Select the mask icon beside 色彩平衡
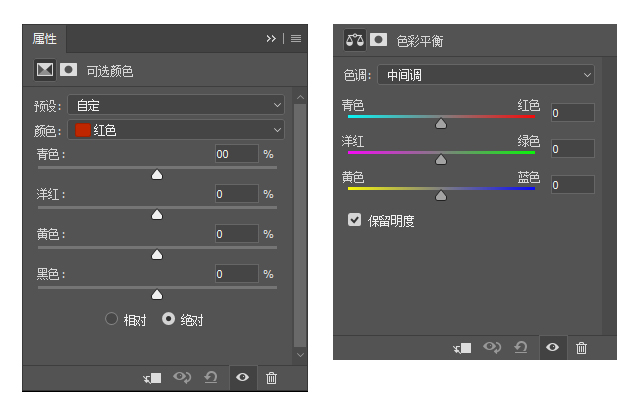The width and height of the screenshot is (640, 417). pyautogui.click(x=378, y=40)
